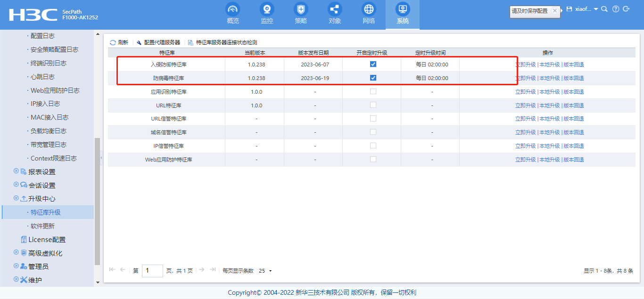Close the 请及时保存配置 tooltip
Viewport: 644px width, 299px height.
(554, 10)
